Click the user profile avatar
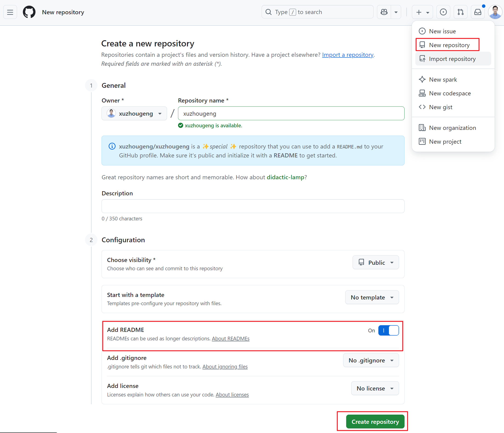Screen dimensions: 504x433 495,12
